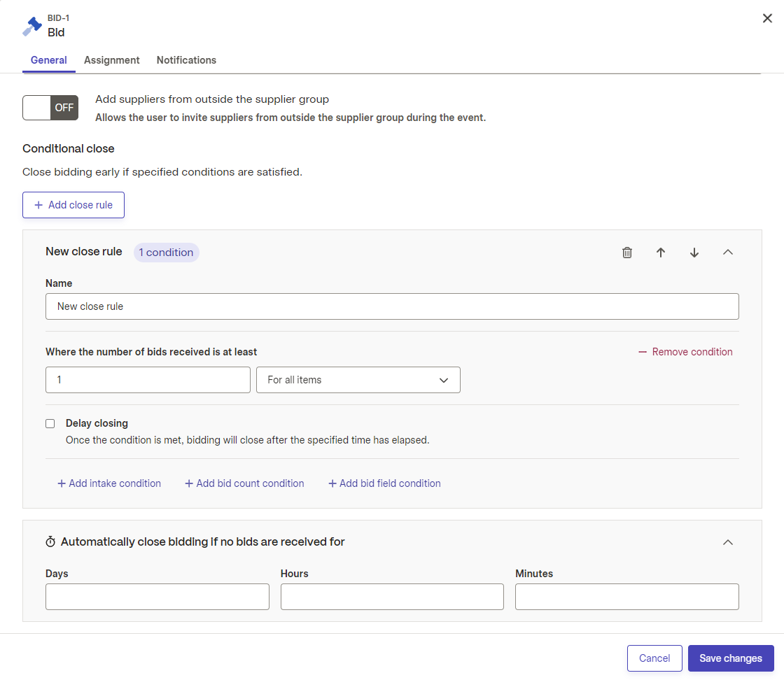Open the General tab
This screenshot has height=680, width=784.
tap(48, 60)
